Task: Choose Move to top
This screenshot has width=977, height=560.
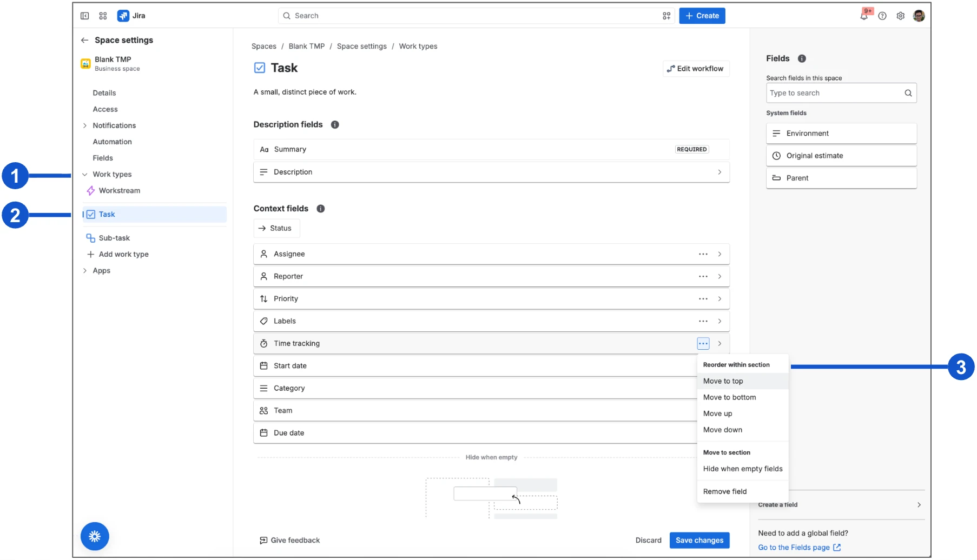Action: 743,381
